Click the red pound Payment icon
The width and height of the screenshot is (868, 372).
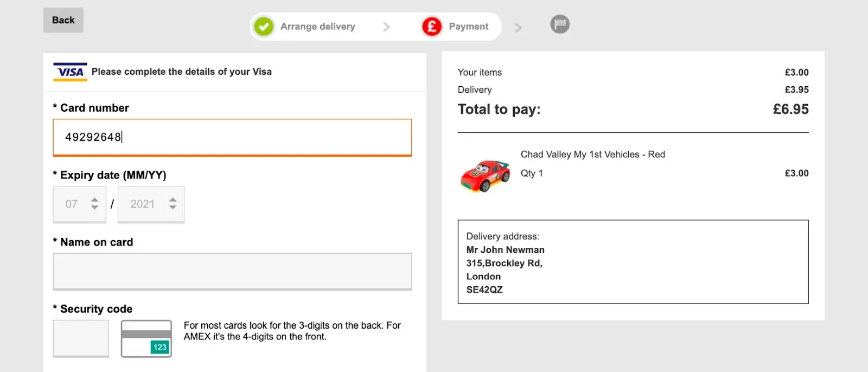pos(432,27)
